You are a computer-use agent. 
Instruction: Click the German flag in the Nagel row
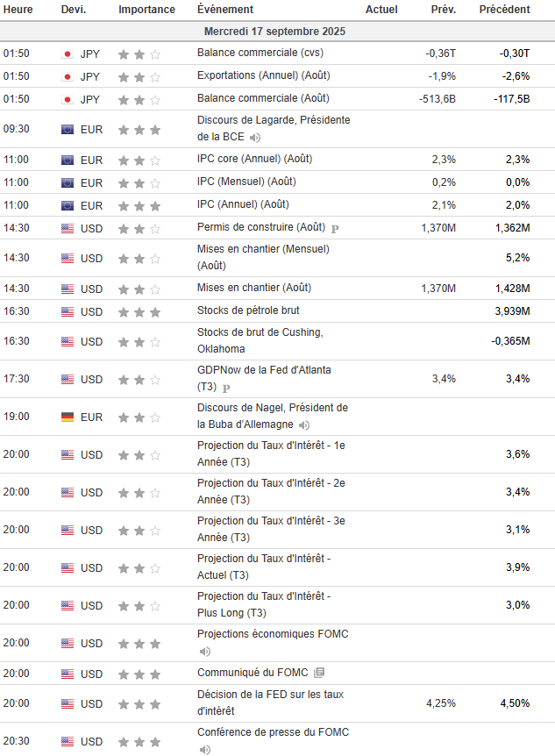(68, 417)
